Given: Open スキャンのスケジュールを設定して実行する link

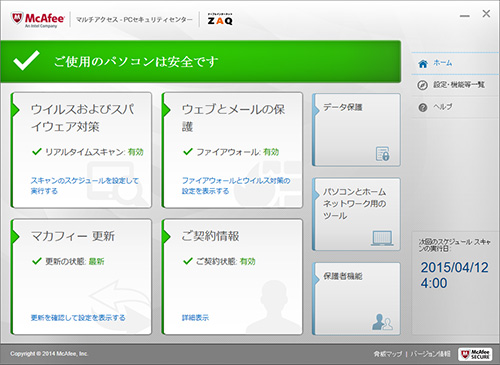Looking at the screenshot, I should click(x=85, y=186).
